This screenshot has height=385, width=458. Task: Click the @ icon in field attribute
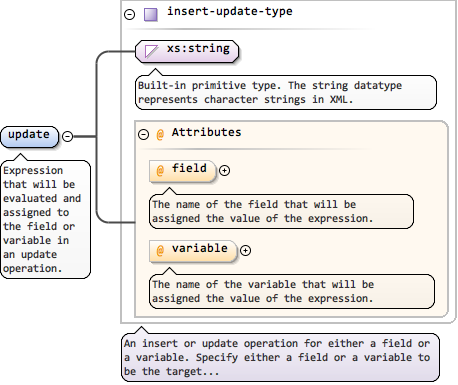160,170
